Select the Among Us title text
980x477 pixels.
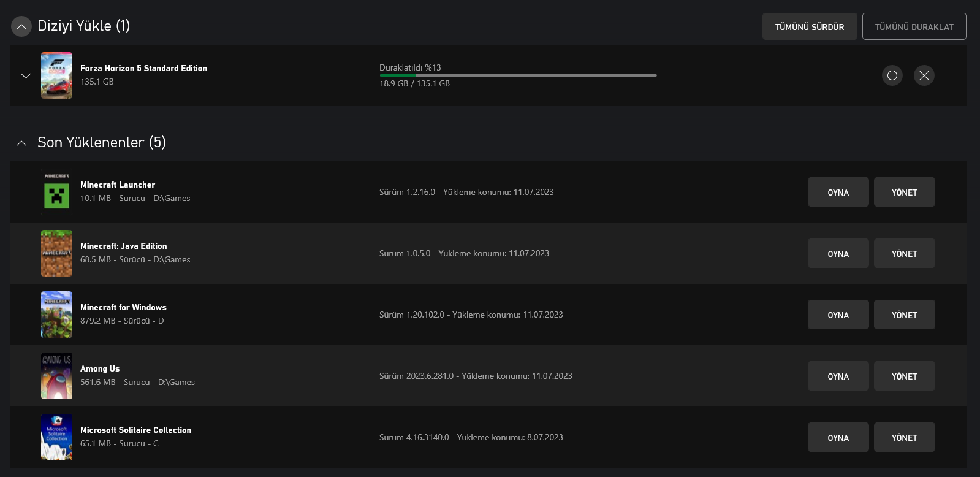(100, 368)
